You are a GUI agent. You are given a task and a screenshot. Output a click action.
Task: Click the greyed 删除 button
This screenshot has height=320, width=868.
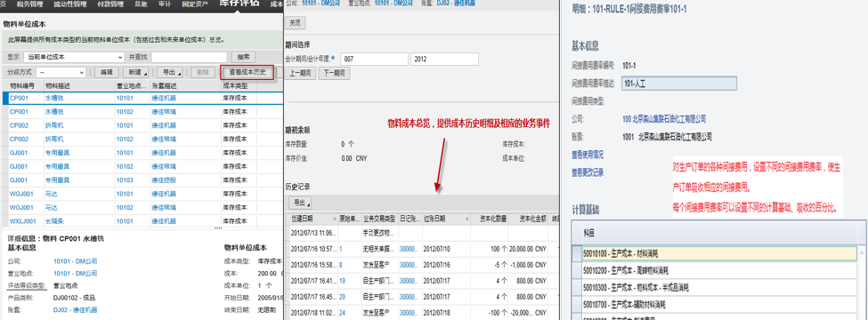203,72
